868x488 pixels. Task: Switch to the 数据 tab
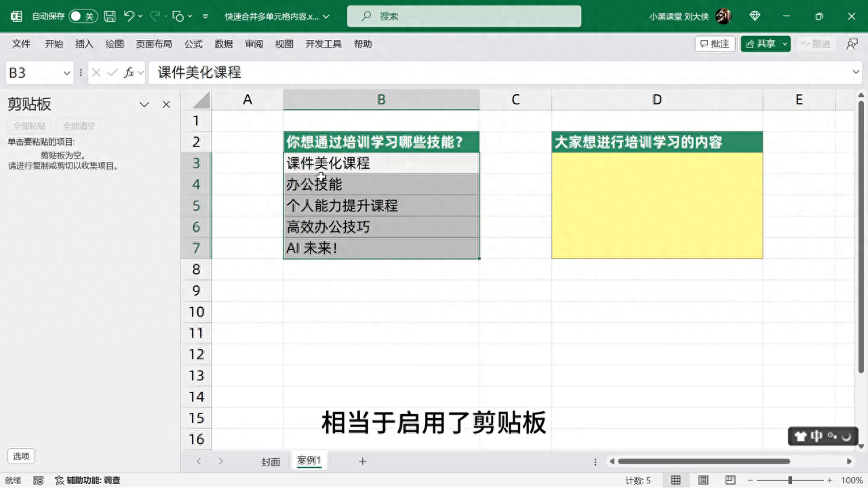point(224,44)
